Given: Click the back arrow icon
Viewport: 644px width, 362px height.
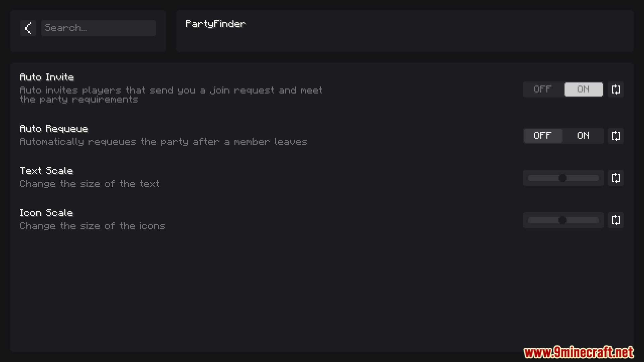Looking at the screenshot, I should click(x=28, y=28).
